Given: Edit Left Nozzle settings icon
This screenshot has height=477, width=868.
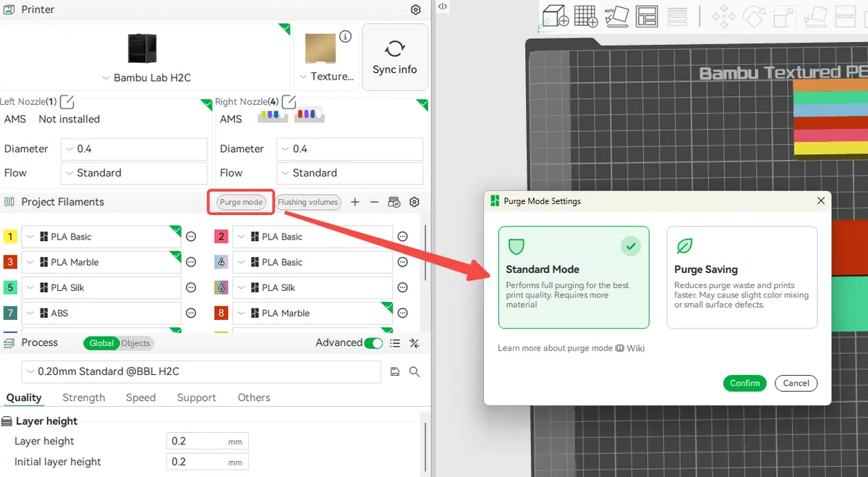Looking at the screenshot, I should pyautogui.click(x=67, y=101).
